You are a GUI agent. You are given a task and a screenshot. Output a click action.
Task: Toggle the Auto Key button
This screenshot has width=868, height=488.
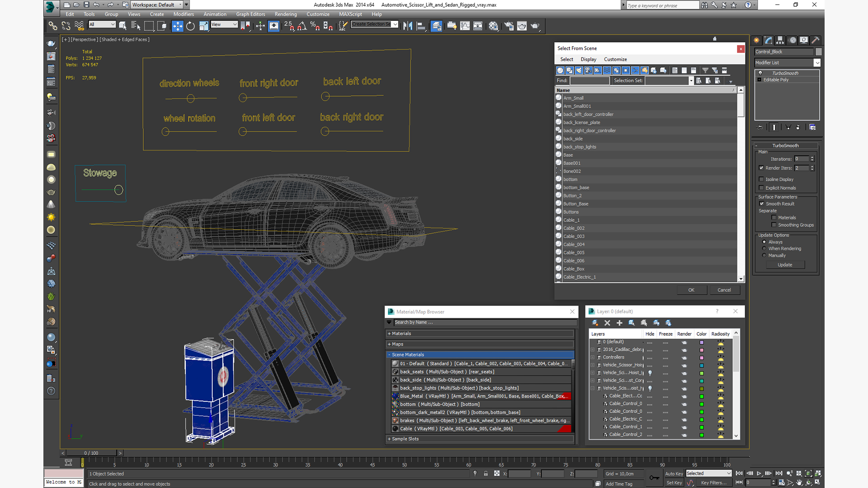click(674, 474)
